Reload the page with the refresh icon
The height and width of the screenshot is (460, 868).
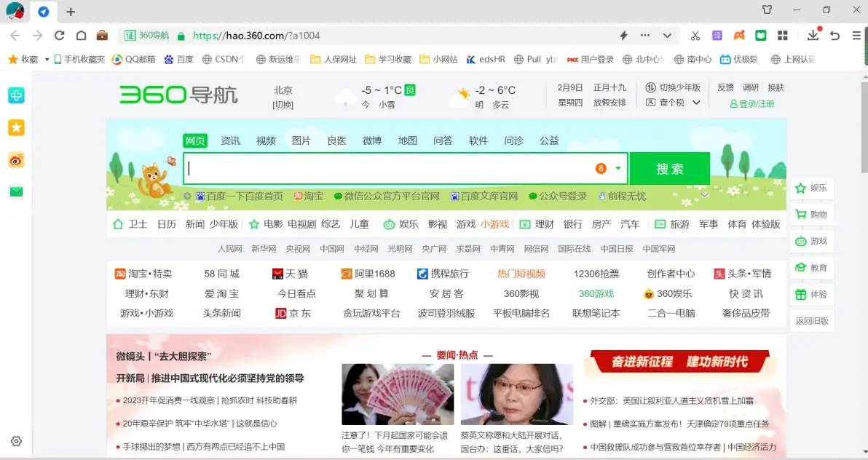click(x=59, y=36)
